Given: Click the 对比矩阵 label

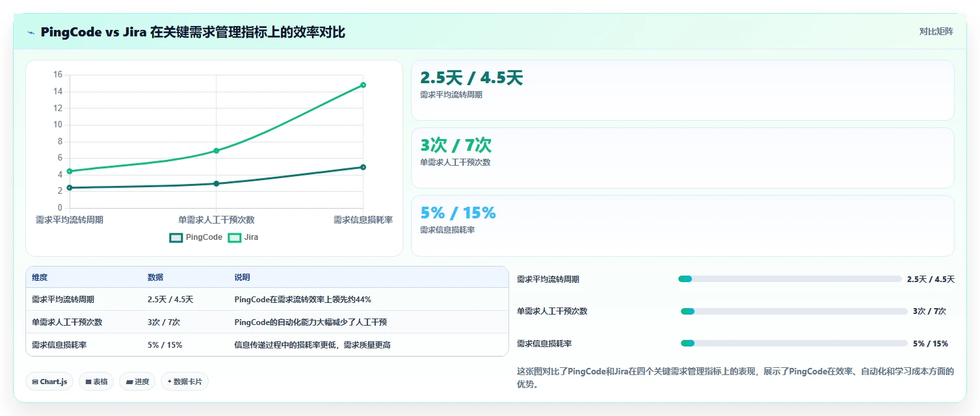Looking at the screenshot, I should tap(936, 32).
